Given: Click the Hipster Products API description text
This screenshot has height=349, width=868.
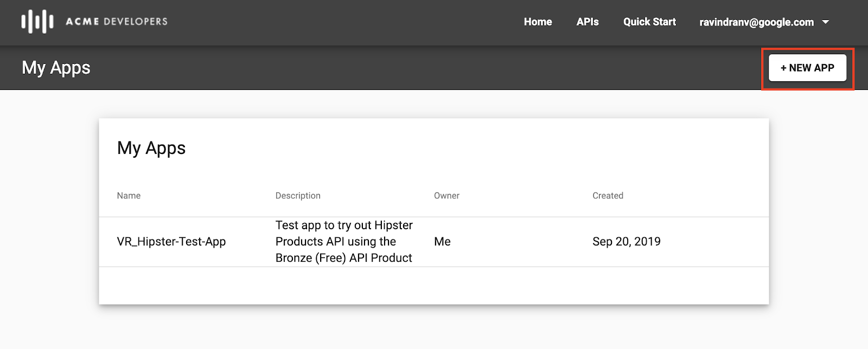Looking at the screenshot, I should coord(344,242).
